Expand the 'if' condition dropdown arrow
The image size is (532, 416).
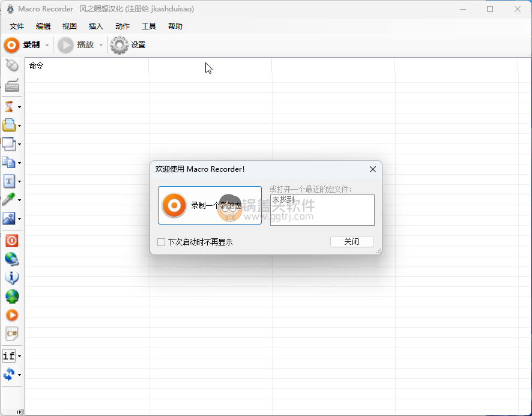point(20,357)
